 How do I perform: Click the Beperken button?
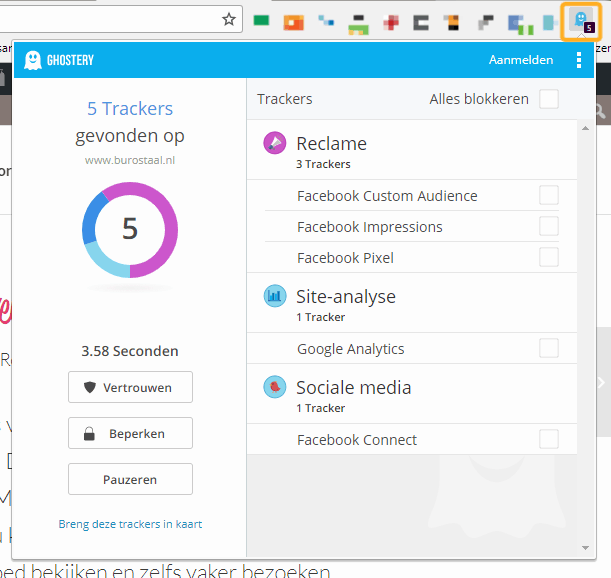[130, 433]
